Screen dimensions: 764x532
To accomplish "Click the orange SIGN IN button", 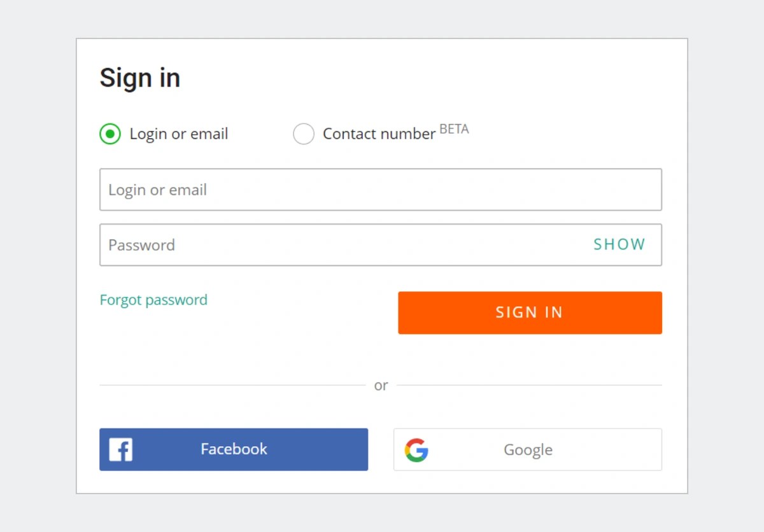I will 530,312.
